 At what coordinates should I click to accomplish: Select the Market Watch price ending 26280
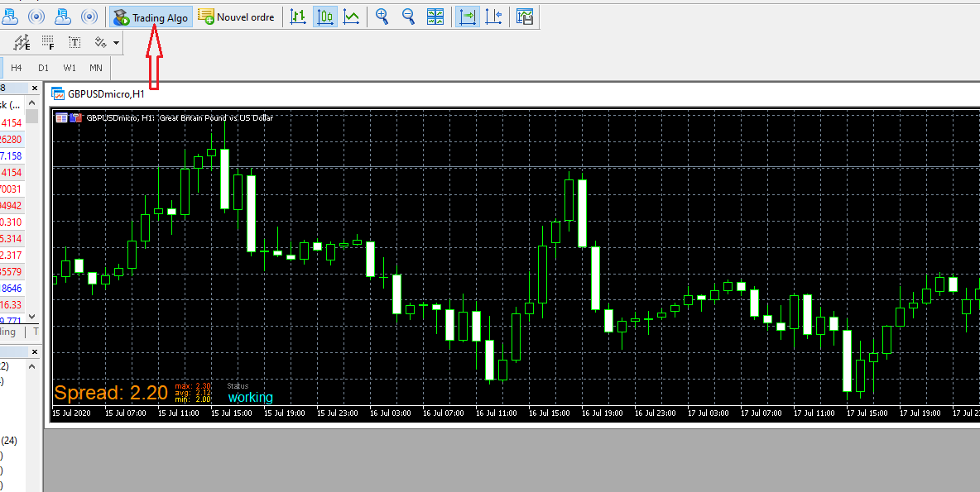pos(12,139)
